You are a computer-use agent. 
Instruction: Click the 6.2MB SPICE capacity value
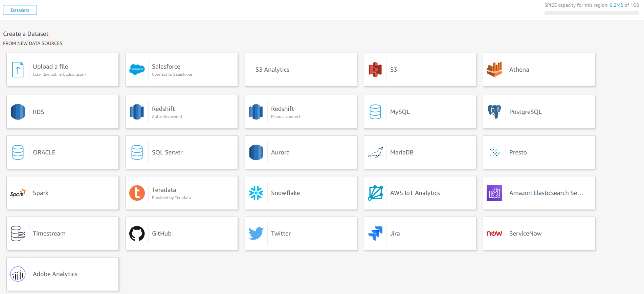[x=617, y=5]
